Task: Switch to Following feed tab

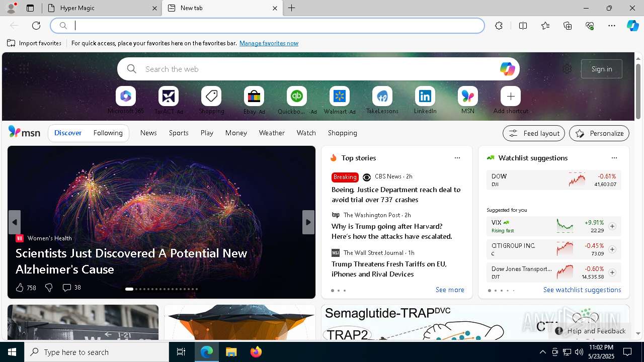Action: 108,133
